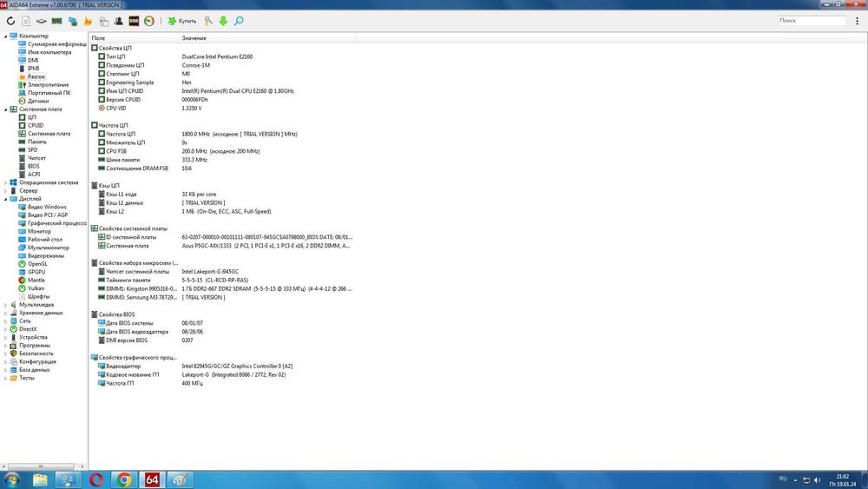Click the green download update arrow
The height and width of the screenshot is (489, 868).
click(223, 21)
